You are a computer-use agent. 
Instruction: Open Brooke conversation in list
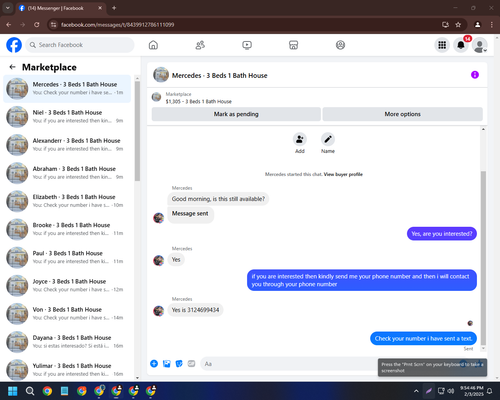67,229
